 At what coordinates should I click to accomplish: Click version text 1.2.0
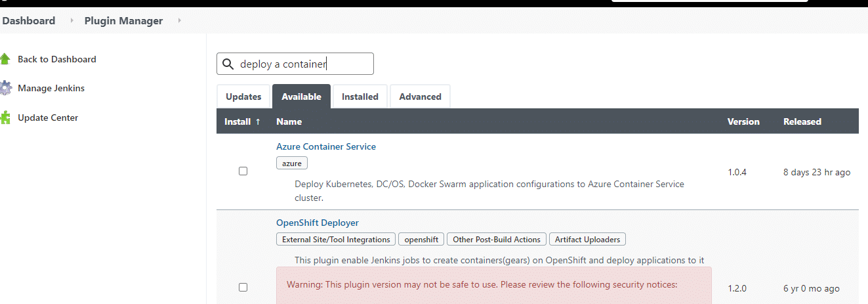pos(737,288)
